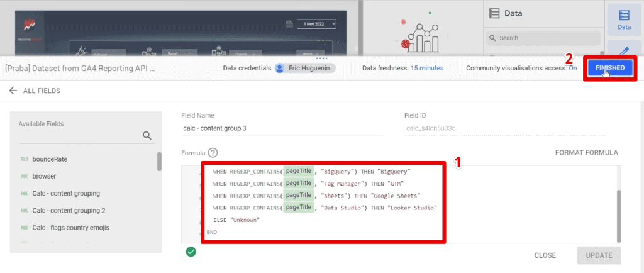
Task: Click the Available Fields list scrollbar
Action: pos(159,161)
